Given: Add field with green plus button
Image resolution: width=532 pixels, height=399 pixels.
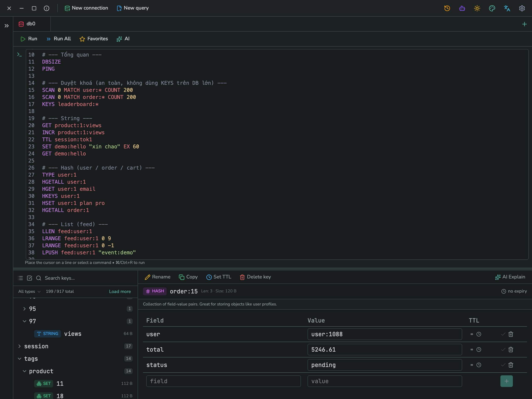Looking at the screenshot, I should click(506, 381).
